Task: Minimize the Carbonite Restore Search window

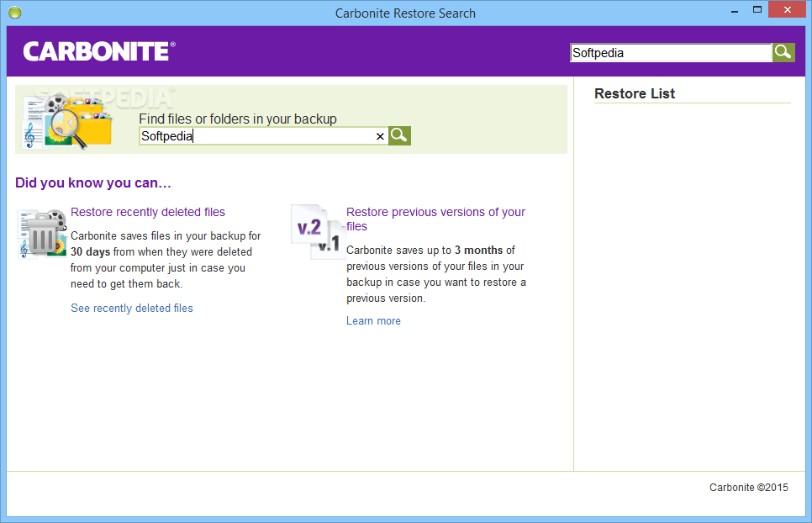Action: click(735, 10)
